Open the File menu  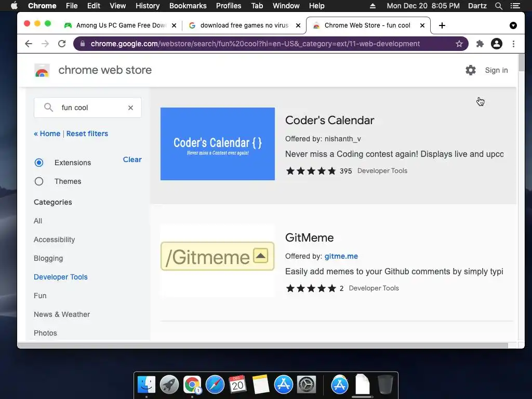pyautogui.click(x=72, y=6)
